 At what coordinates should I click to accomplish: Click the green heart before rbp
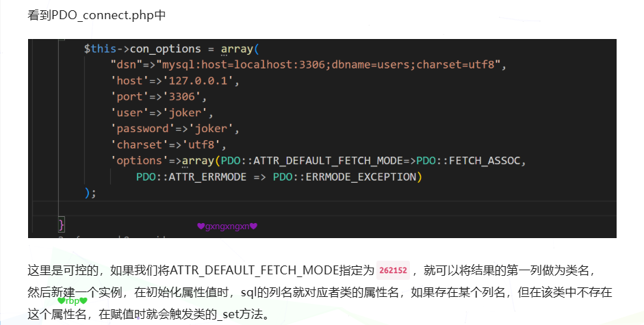[61, 300]
